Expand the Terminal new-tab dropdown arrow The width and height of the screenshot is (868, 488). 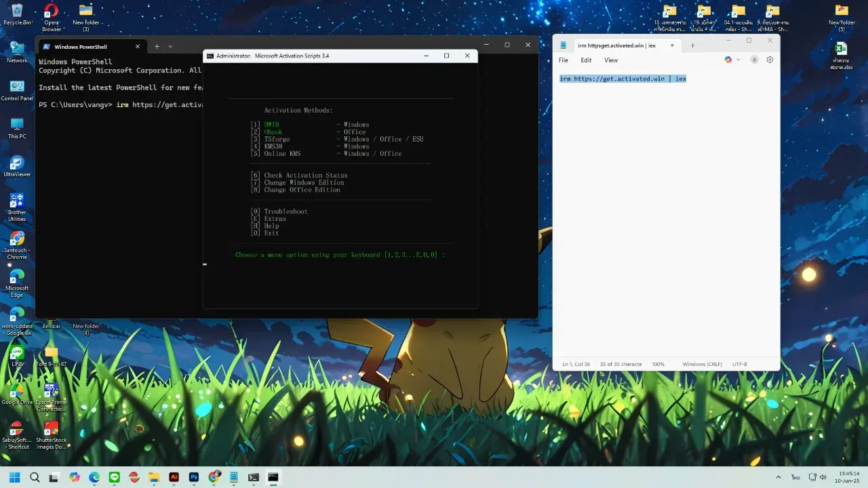(x=170, y=47)
